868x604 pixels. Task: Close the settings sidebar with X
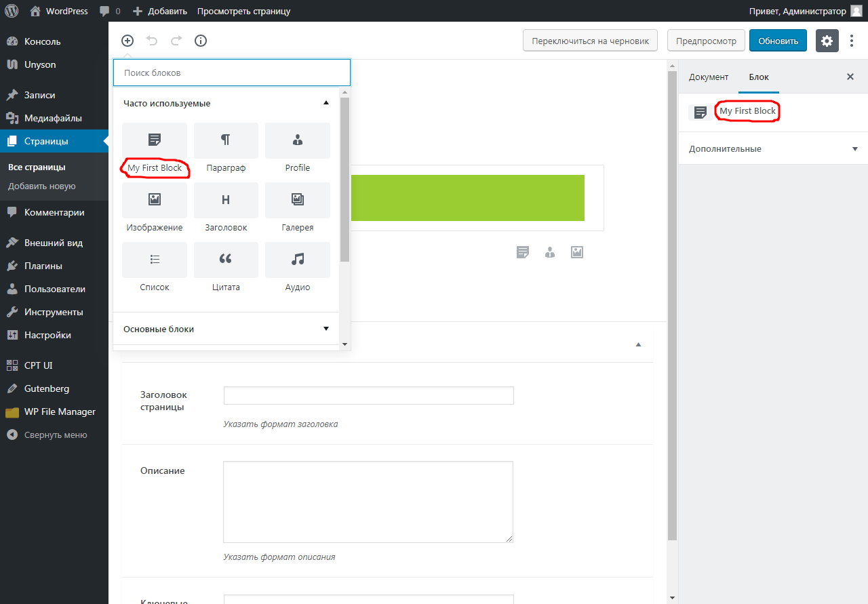pos(850,77)
